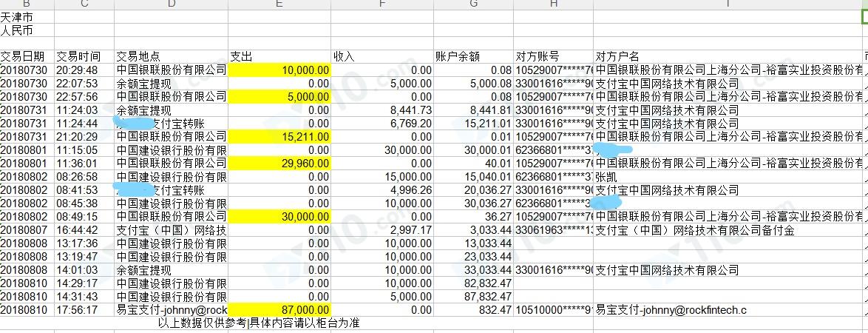Image resolution: width=868 pixels, height=333 pixels.
Task: Select the income value 2,997.17
Action: pos(382,230)
